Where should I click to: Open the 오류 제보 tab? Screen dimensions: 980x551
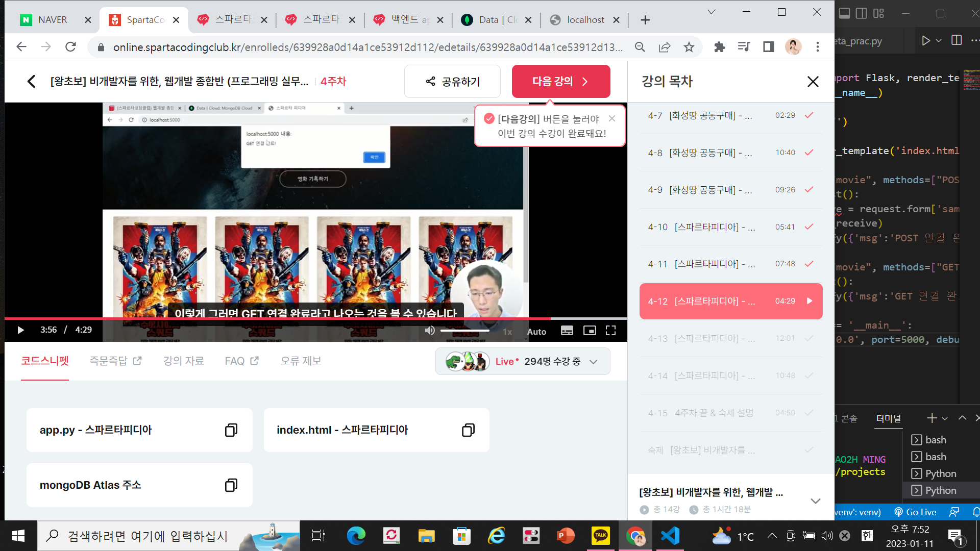pos(301,361)
